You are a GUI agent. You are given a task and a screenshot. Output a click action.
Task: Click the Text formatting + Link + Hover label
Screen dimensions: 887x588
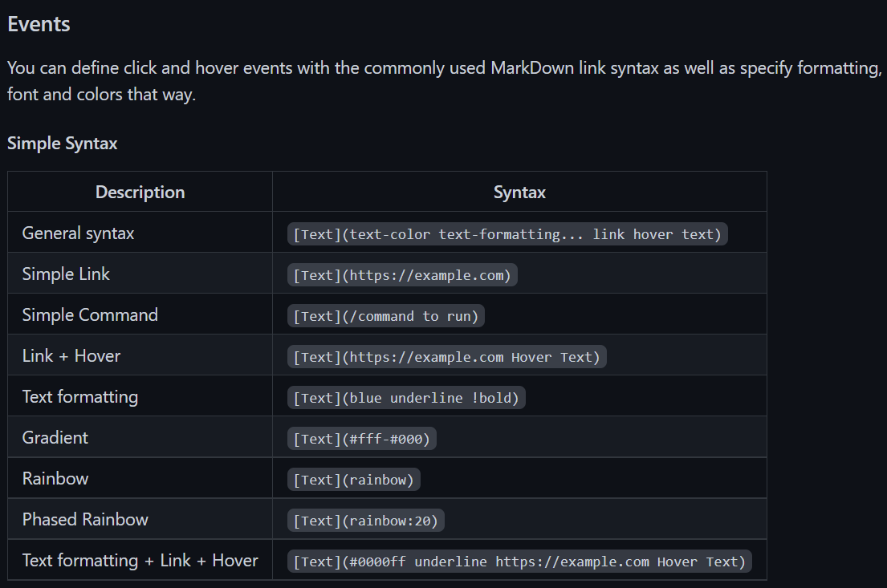point(140,560)
